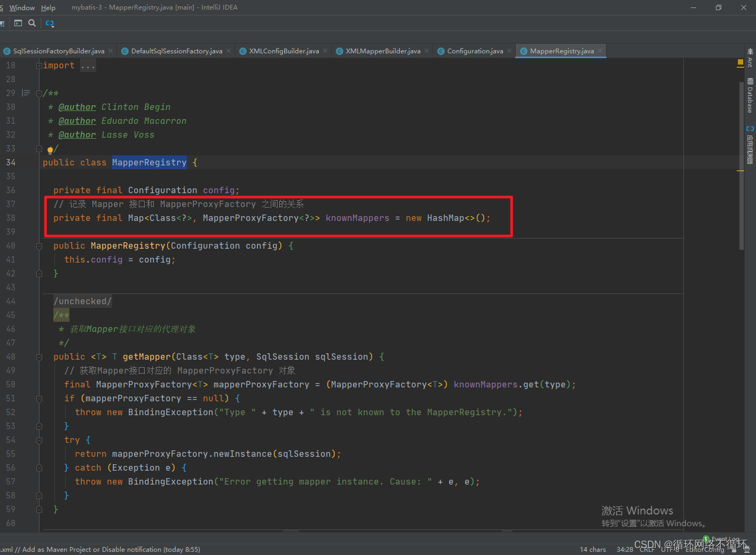Click the yellow inspection warning indicator

pyautogui.click(x=741, y=63)
